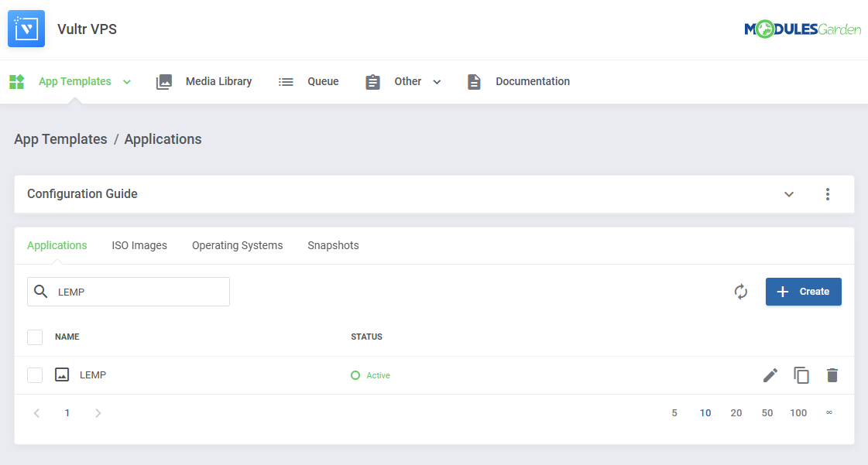Sort by the NAME column header
868x465 pixels.
[67, 337]
